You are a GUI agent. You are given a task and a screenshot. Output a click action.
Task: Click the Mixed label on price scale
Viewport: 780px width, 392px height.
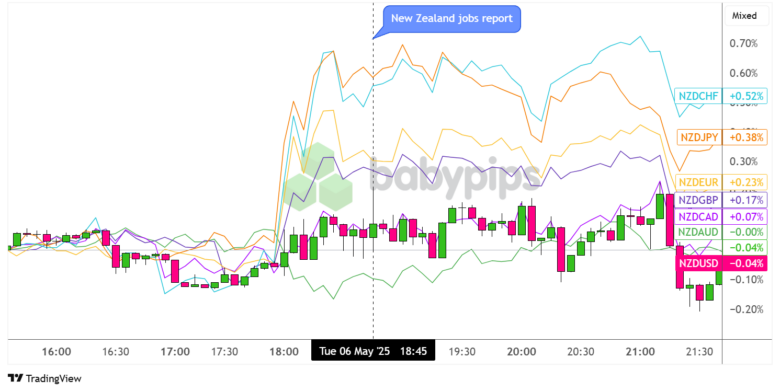point(744,16)
